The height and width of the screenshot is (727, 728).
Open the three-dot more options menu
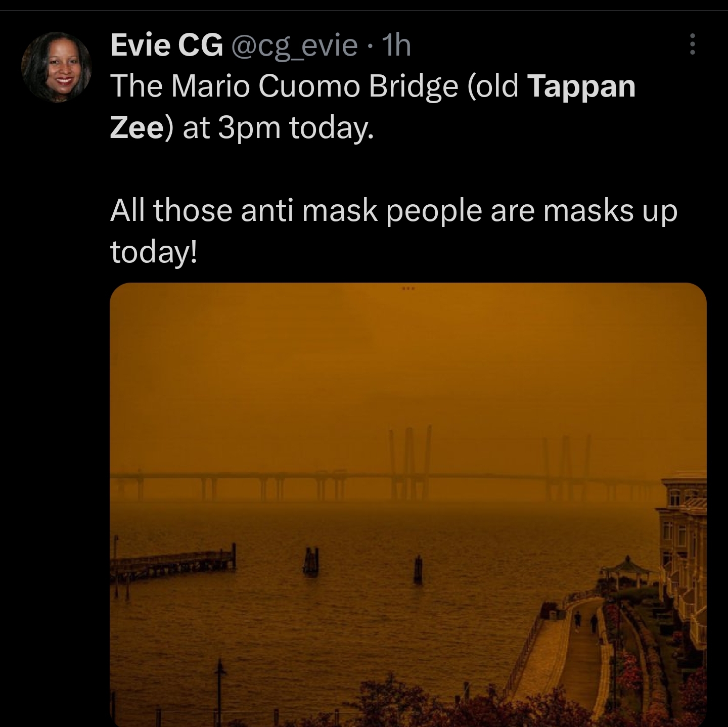pyautogui.click(x=693, y=44)
